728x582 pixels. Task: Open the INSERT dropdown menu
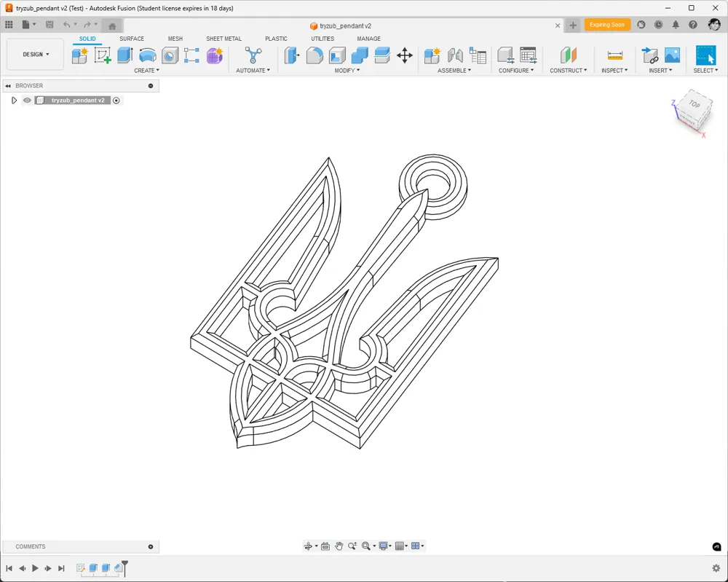click(660, 71)
